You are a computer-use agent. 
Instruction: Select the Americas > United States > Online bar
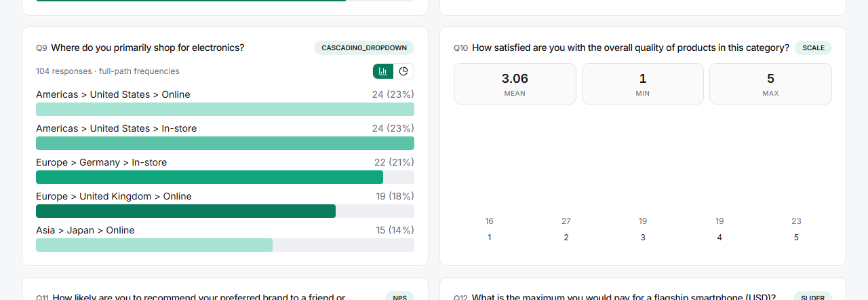tap(225, 109)
